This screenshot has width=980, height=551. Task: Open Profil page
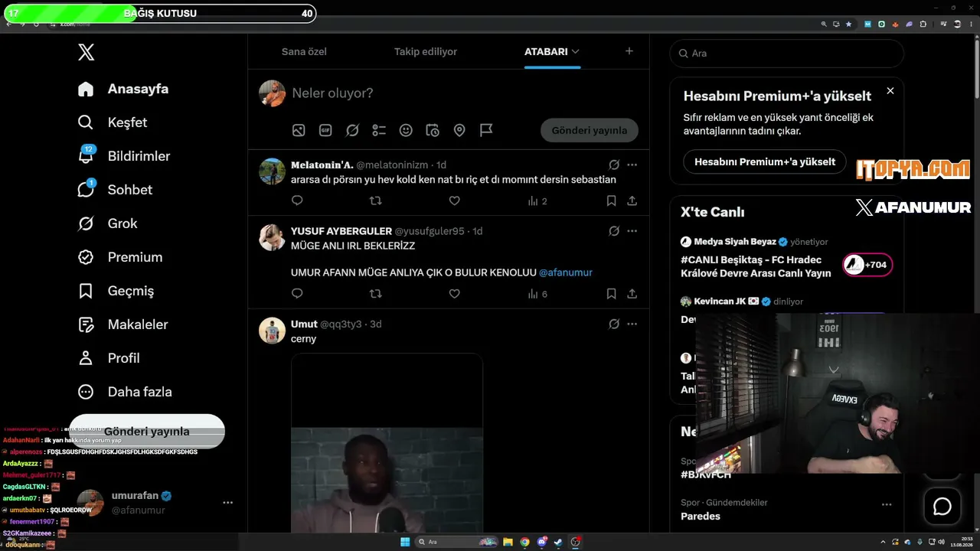pyautogui.click(x=109, y=358)
